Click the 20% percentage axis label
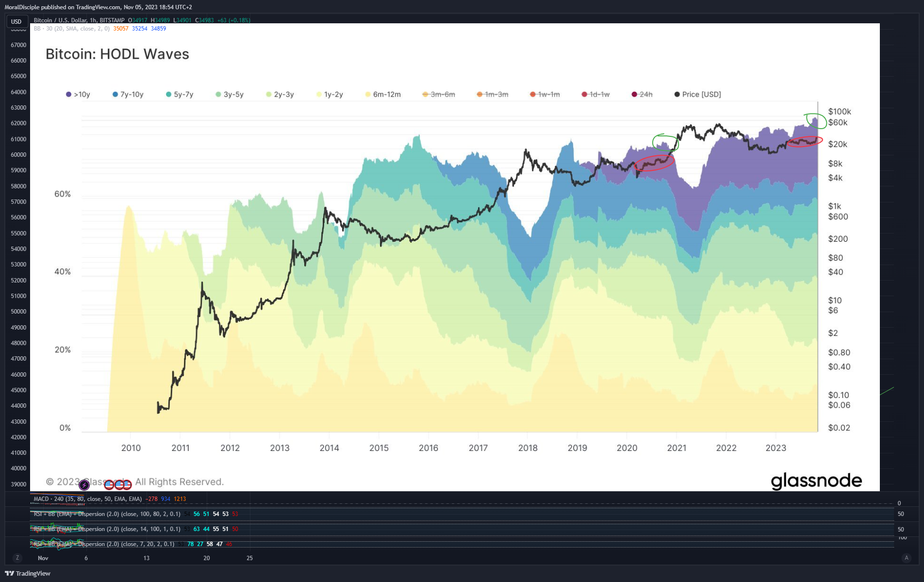The width and height of the screenshot is (924, 582). (63, 350)
